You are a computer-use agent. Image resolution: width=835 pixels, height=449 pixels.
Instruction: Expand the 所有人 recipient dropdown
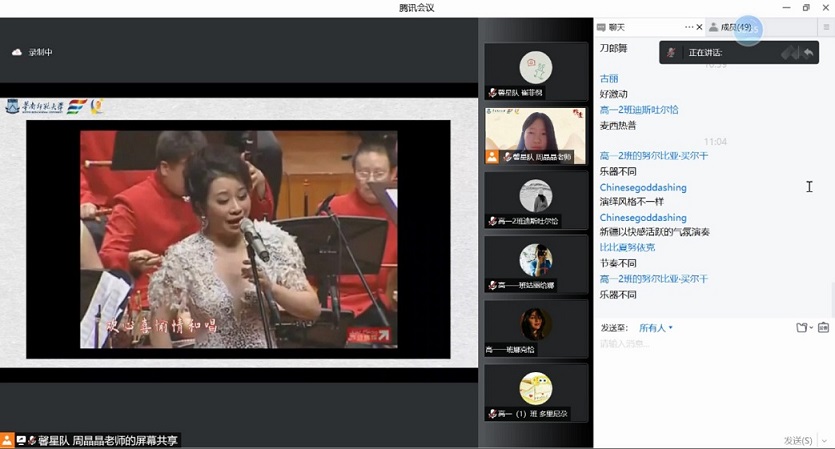(656, 328)
